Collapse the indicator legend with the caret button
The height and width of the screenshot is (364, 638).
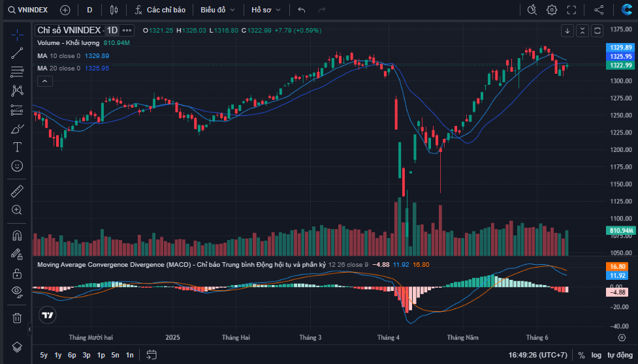pyautogui.click(x=45, y=82)
